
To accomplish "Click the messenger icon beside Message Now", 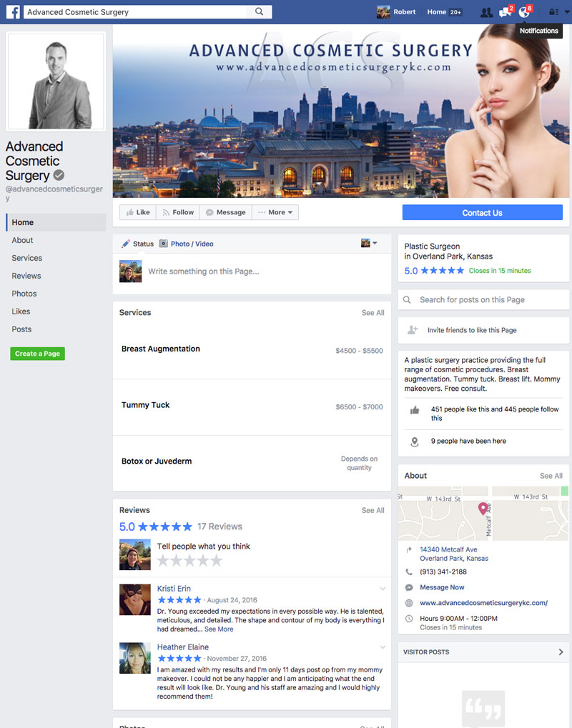I will point(409,587).
